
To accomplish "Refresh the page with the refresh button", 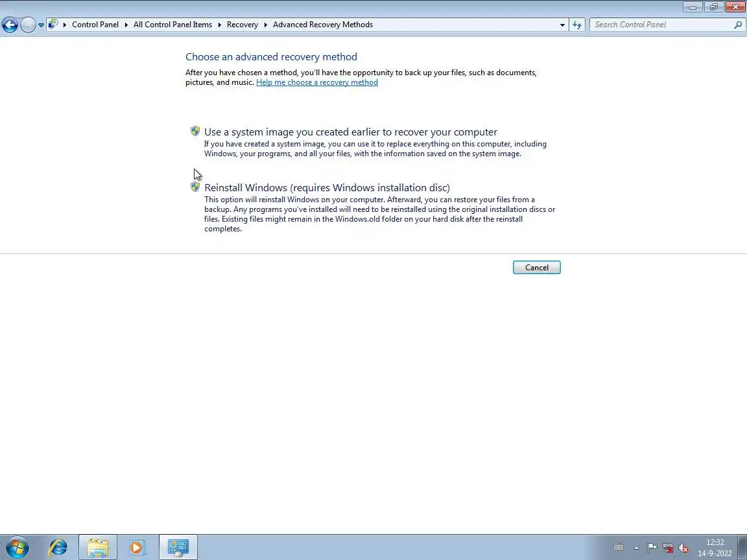I will point(577,25).
